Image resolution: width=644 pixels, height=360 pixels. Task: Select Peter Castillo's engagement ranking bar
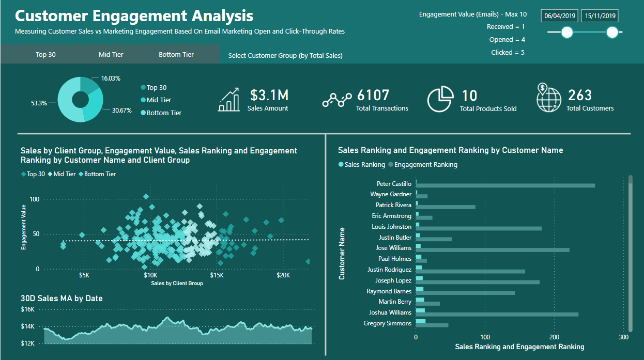[x=505, y=186]
